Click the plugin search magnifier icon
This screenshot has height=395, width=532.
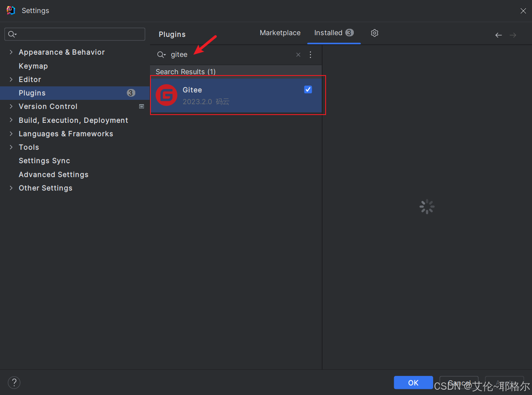pos(161,55)
